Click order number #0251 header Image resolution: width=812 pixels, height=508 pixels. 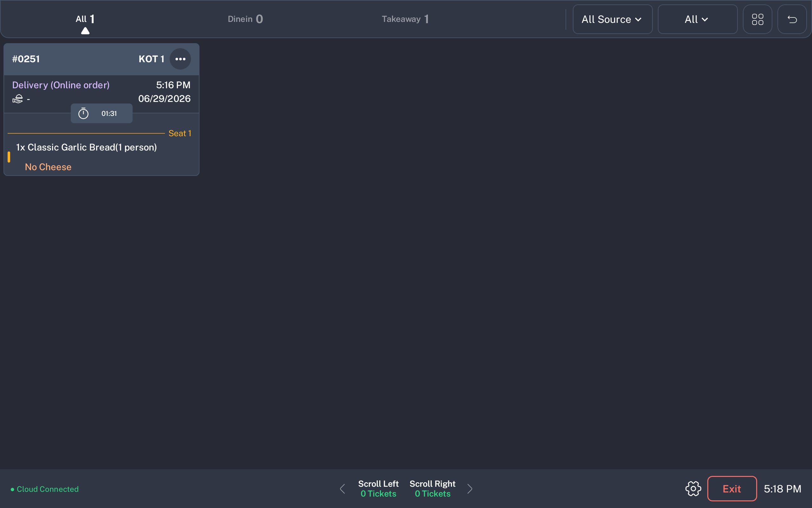coord(26,59)
